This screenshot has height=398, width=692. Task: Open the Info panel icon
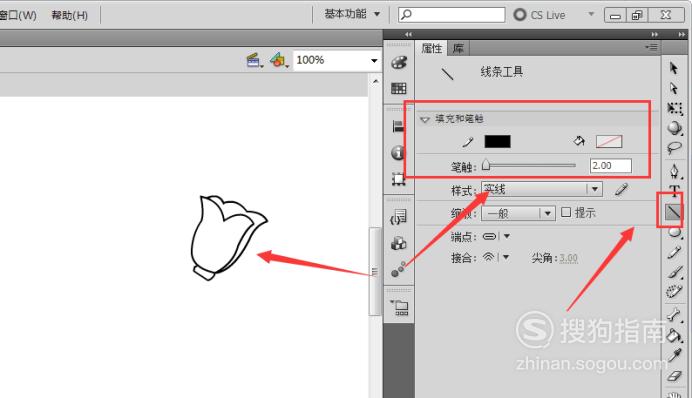coord(398,153)
